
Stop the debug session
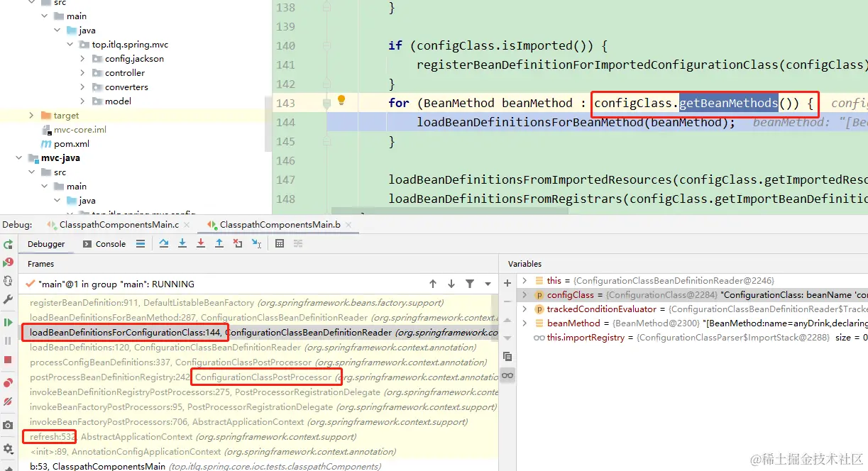pyautogui.click(x=8, y=360)
